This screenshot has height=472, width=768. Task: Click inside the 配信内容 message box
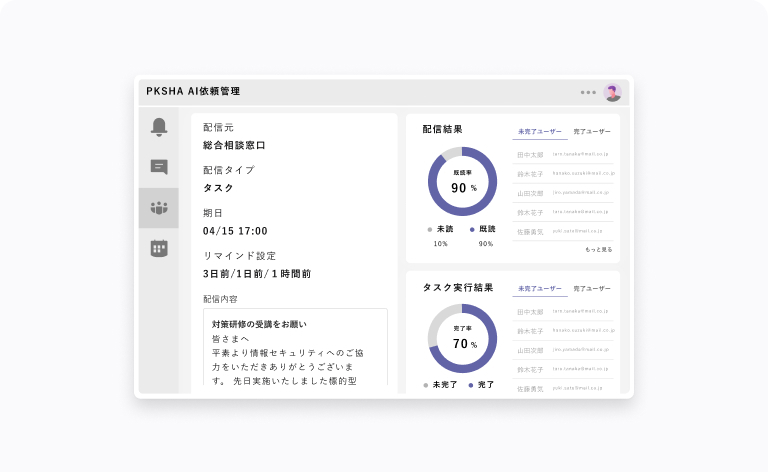[x=295, y=348]
